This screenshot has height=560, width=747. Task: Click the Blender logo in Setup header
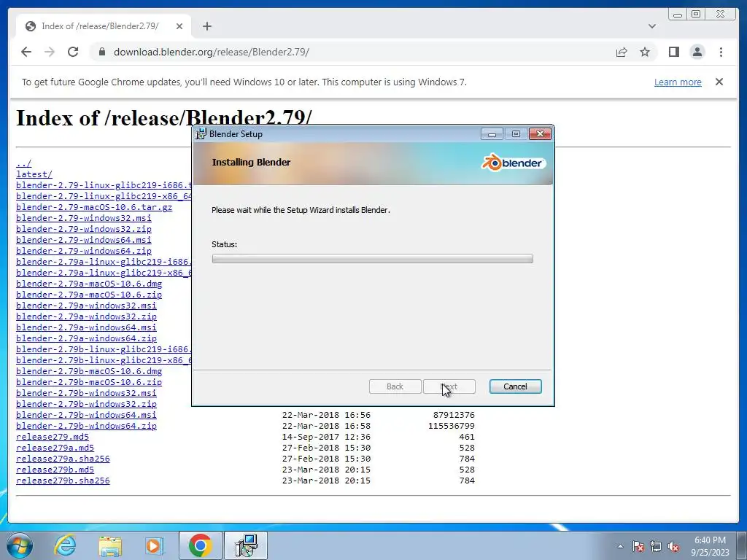click(513, 163)
